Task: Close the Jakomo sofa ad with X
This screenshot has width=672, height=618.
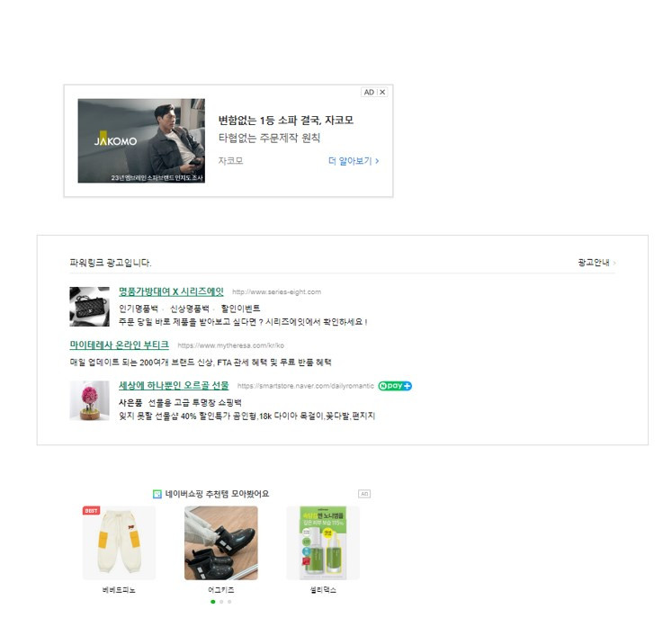Action: [x=382, y=92]
